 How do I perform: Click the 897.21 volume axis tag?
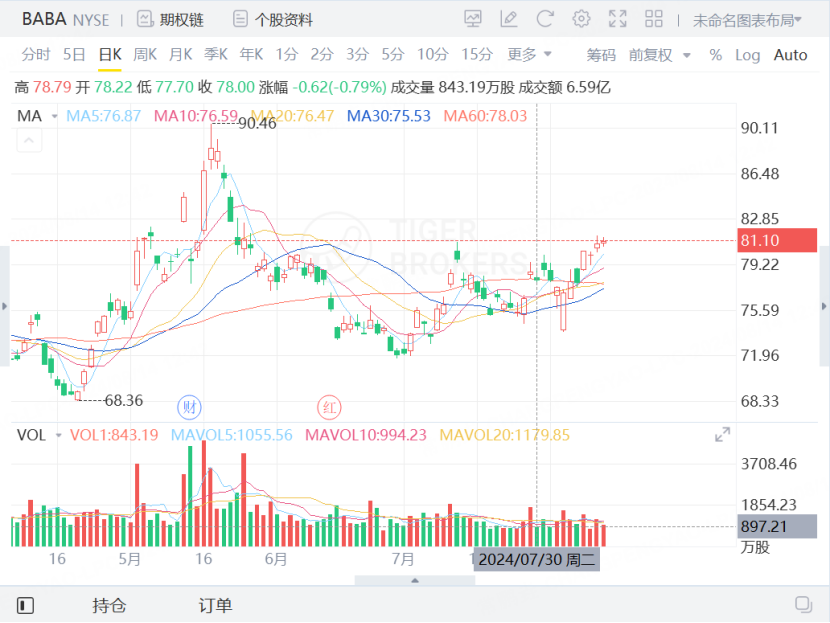coord(777,527)
